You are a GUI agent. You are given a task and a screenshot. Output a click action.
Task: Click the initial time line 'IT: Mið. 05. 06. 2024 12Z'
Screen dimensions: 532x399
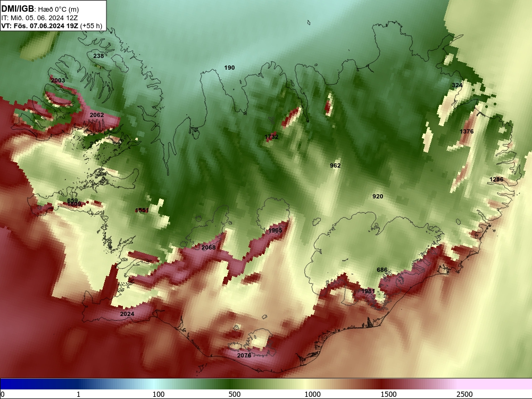coord(39,18)
